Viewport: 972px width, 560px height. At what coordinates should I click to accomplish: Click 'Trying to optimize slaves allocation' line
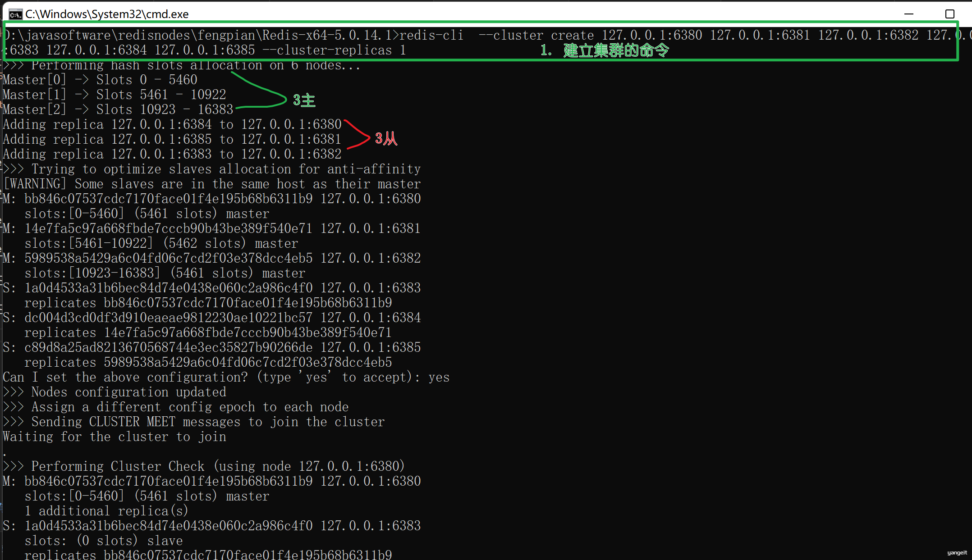(x=212, y=169)
